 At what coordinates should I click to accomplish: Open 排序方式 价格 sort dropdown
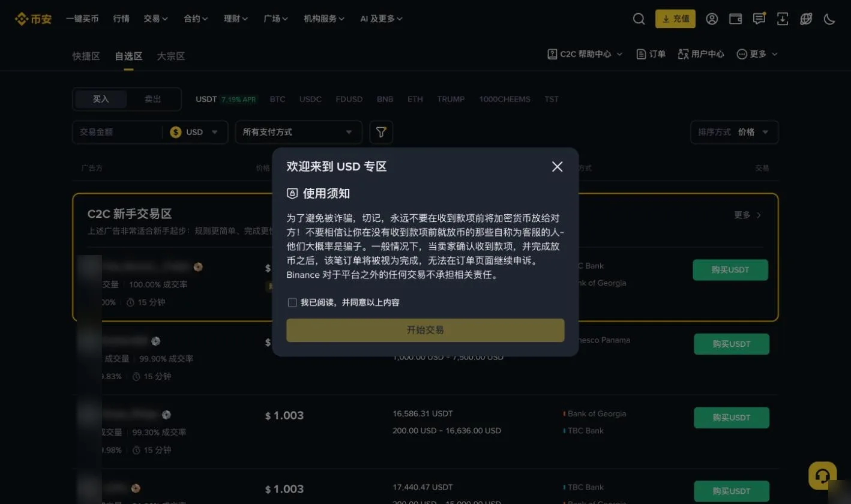[x=735, y=132]
